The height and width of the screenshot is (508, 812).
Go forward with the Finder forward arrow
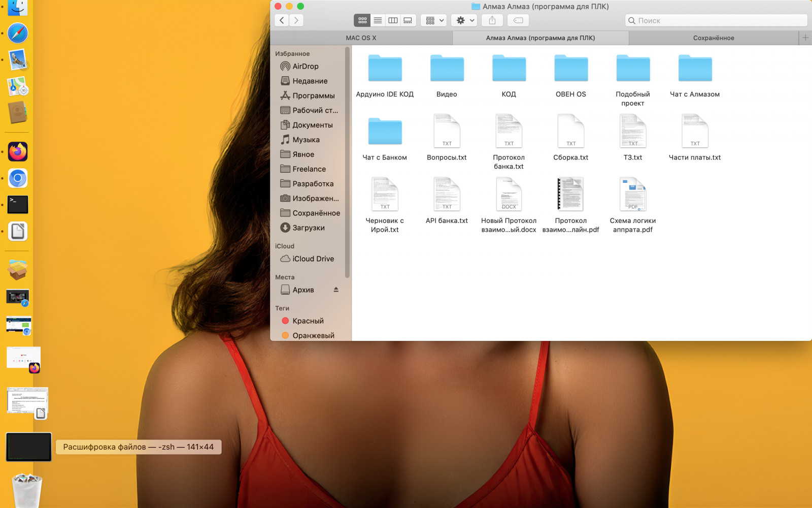pyautogui.click(x=296, y=20)
